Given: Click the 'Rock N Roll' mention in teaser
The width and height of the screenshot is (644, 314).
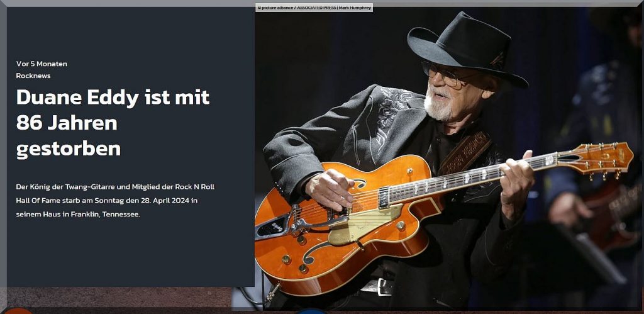Looking at the screenshot, I should point(195,187).
